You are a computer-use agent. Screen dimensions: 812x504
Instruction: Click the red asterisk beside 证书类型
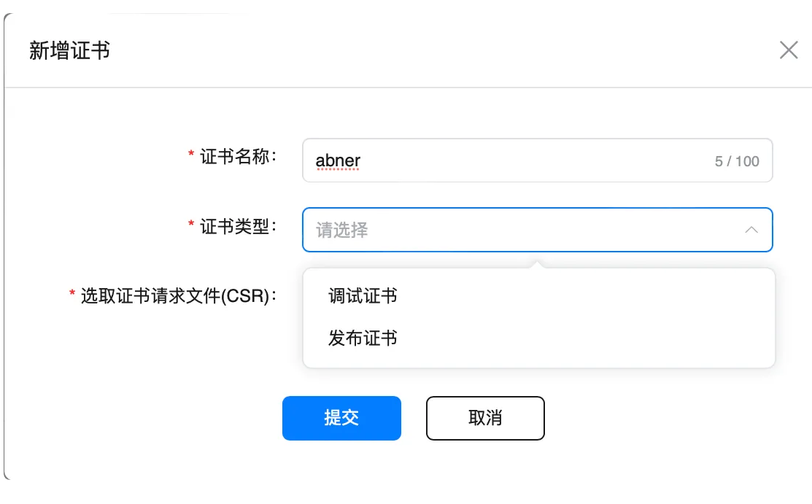191,225
